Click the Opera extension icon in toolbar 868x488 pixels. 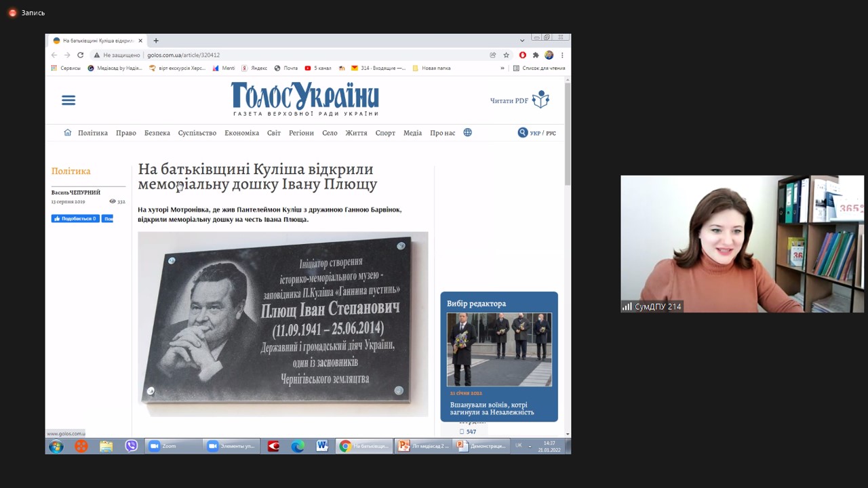[x=522, y=55]
